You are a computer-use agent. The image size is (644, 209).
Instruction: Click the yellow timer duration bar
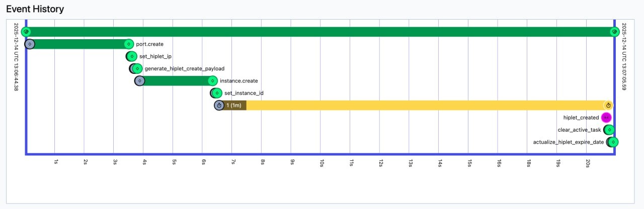pyautogui.click(x=423, y=106)
